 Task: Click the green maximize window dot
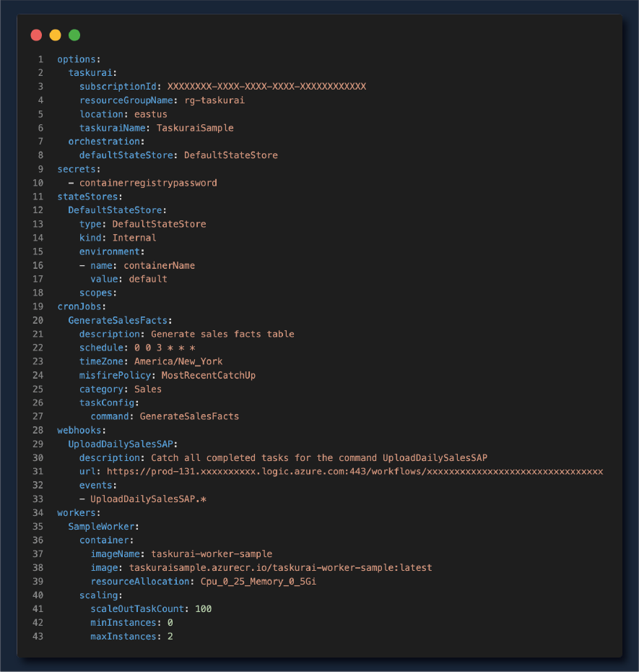[74, 35]
